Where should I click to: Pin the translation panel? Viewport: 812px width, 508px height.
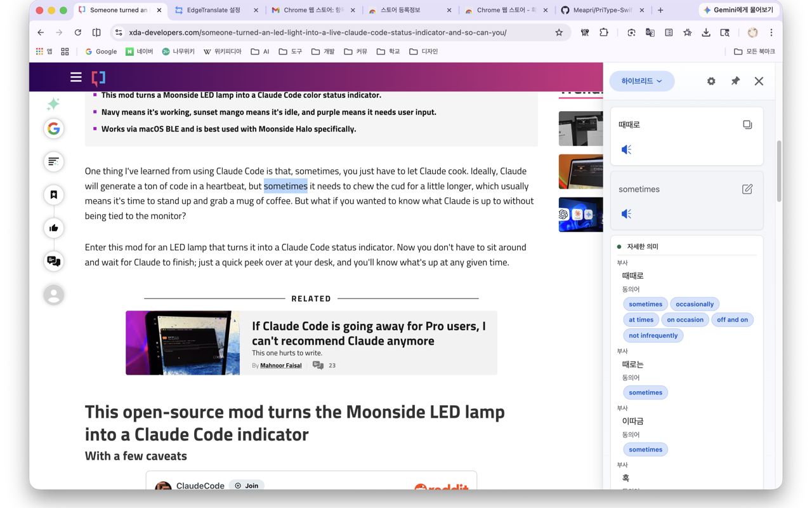tap(735, 81)
